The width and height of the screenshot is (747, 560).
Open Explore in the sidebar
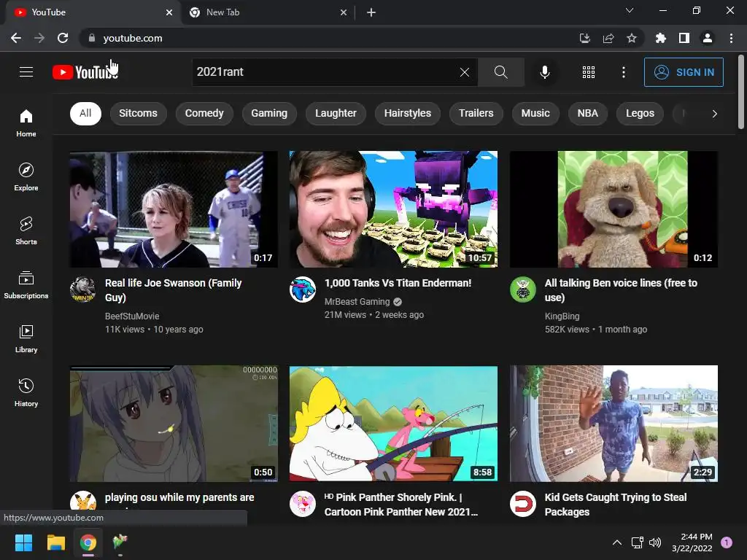click(x=26, y=176)
